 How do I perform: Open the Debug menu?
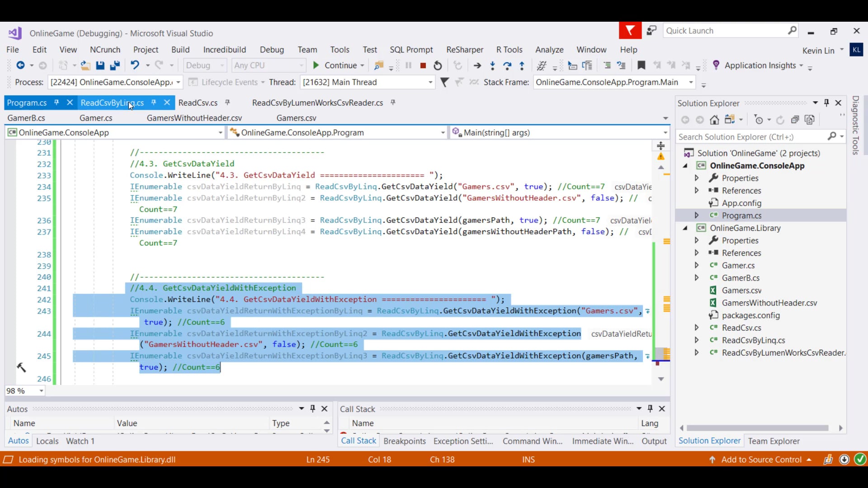pos(272,50)
